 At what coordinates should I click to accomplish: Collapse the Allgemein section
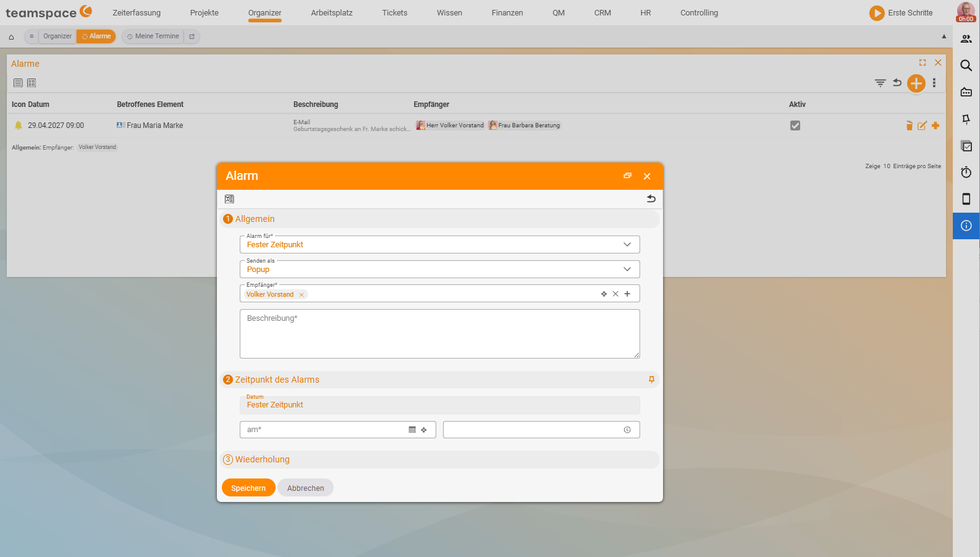coord(439,219)
